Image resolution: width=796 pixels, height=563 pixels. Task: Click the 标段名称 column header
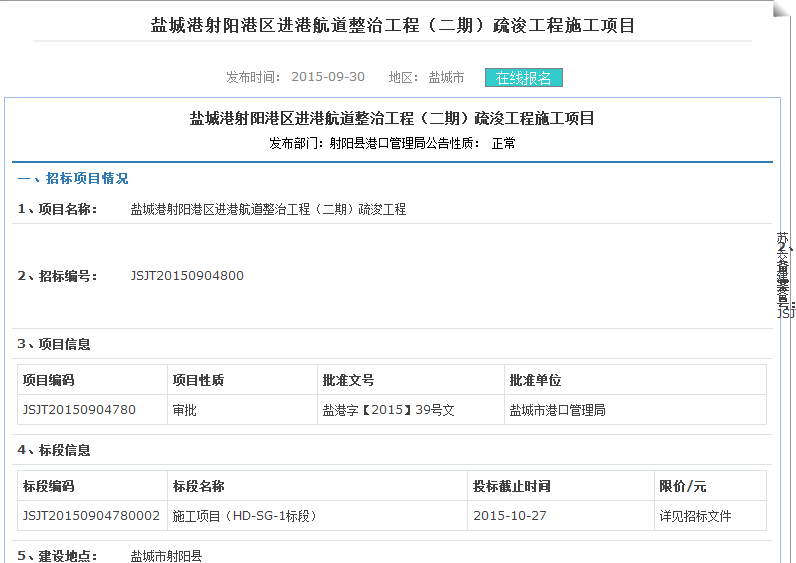[198, 486]
